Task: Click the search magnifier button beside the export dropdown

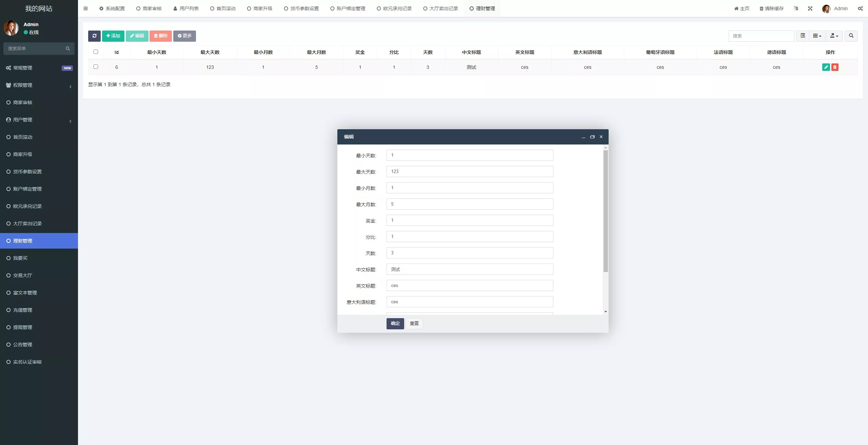Action: [851, 36]
